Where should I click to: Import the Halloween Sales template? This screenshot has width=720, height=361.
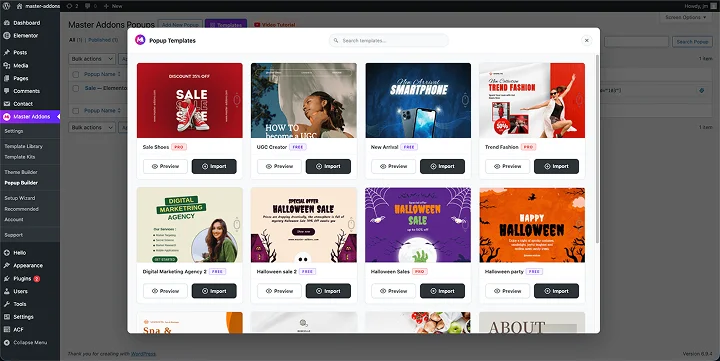pos(442,291)
